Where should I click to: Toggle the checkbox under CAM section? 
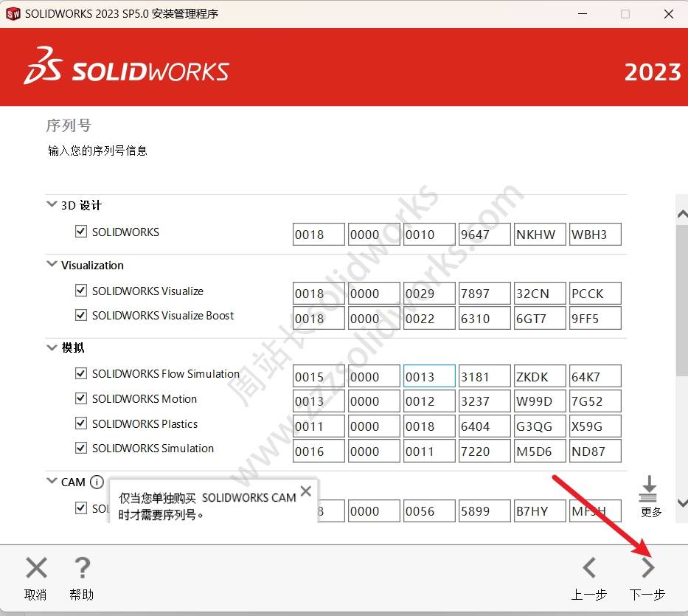click(x=80, y=508)
